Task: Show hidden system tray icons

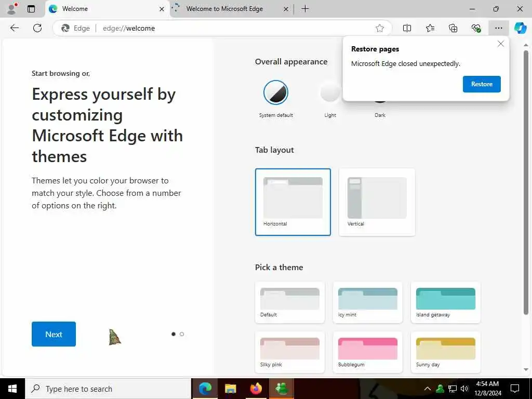Action: click(x=428, y=389)
